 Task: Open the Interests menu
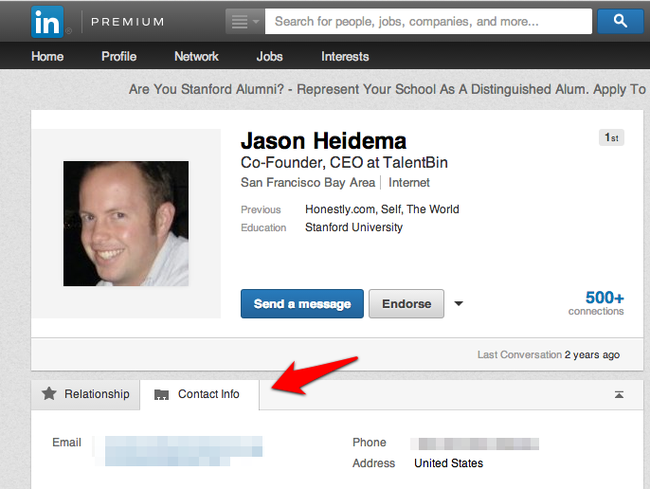pos(345,57)
